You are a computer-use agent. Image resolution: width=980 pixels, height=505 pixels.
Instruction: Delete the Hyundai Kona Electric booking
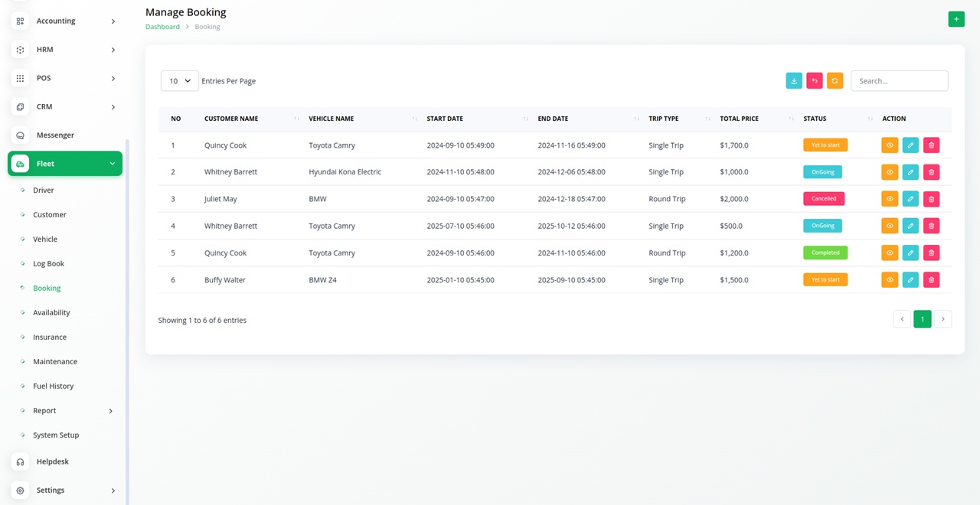(931, 172)
